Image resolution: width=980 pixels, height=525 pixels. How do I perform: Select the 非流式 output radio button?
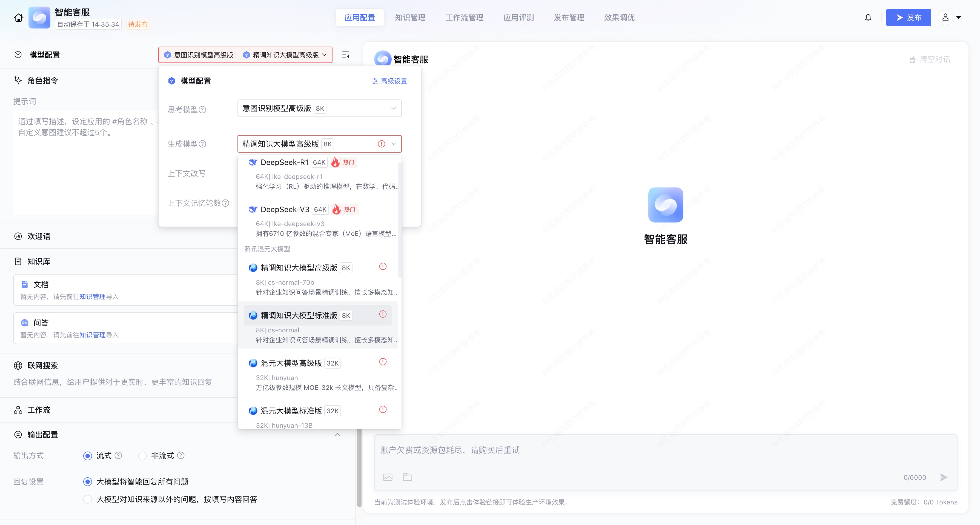pyautogui.click(x=142, y=456)
